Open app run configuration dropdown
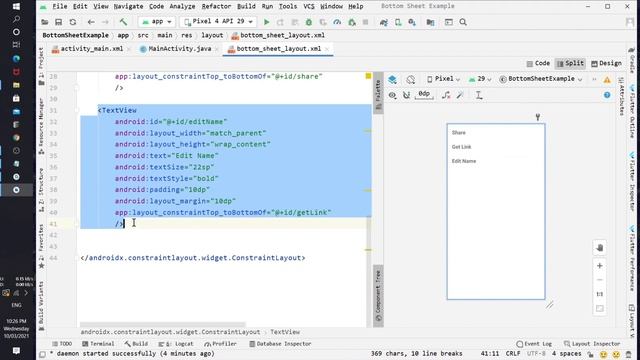This screenshot has width=640, height=360. 157,22
